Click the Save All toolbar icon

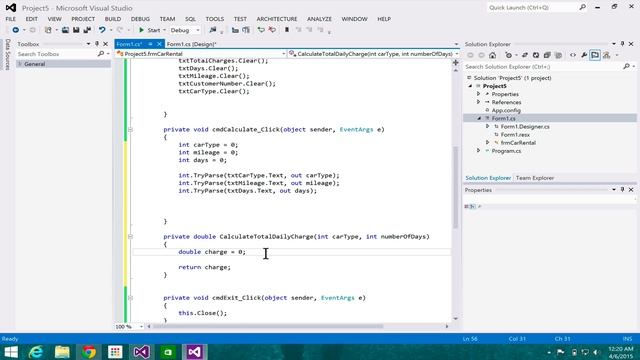(87, 30)
